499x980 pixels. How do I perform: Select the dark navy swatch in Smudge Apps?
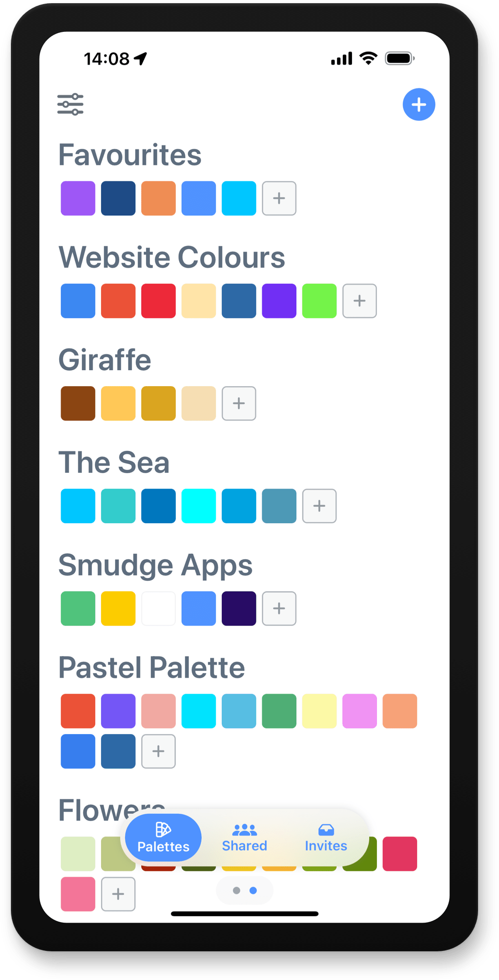239,608
